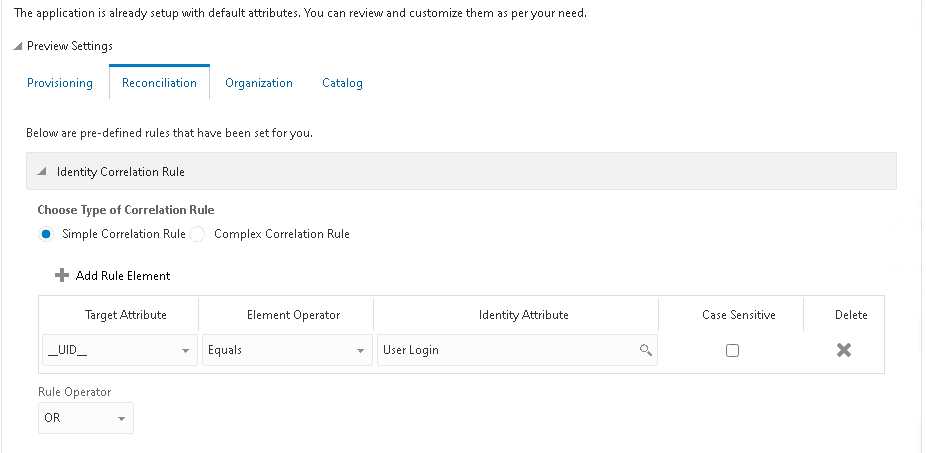The width and height of the screenshot is (926, 453).
Task: Delete the rule element with X icon
Action: click(844, 350)
